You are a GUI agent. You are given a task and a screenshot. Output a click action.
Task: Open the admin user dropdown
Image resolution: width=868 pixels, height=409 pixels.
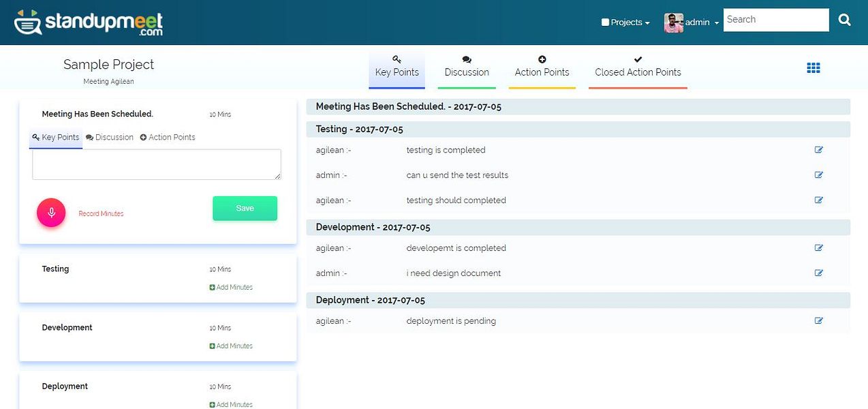[702, 22]
